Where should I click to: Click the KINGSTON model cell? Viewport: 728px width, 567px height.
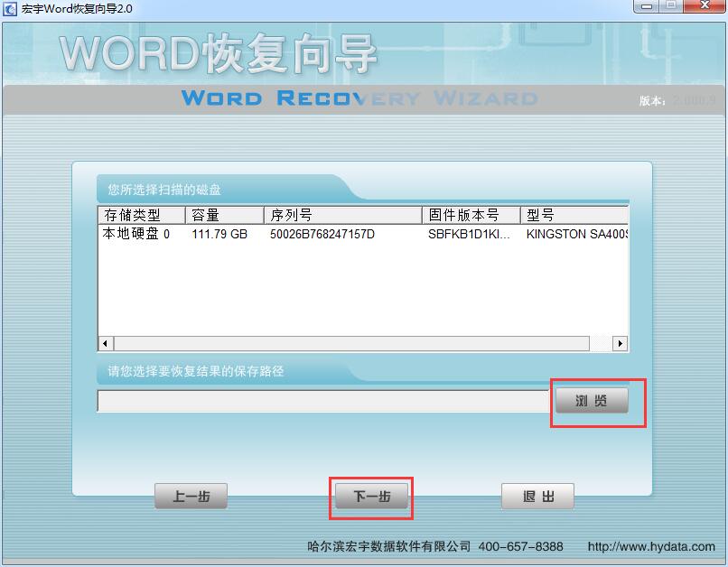click(576, 235)
